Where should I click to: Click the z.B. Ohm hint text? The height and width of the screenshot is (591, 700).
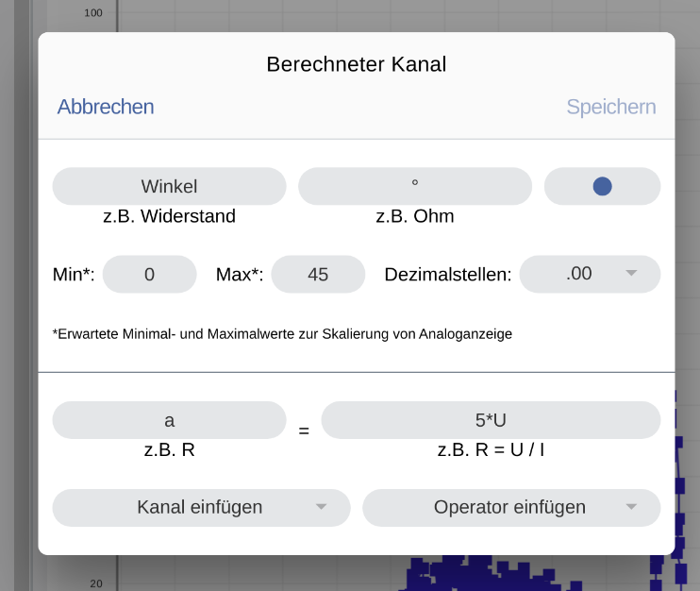pyautogui.click(x=415, y=216)
